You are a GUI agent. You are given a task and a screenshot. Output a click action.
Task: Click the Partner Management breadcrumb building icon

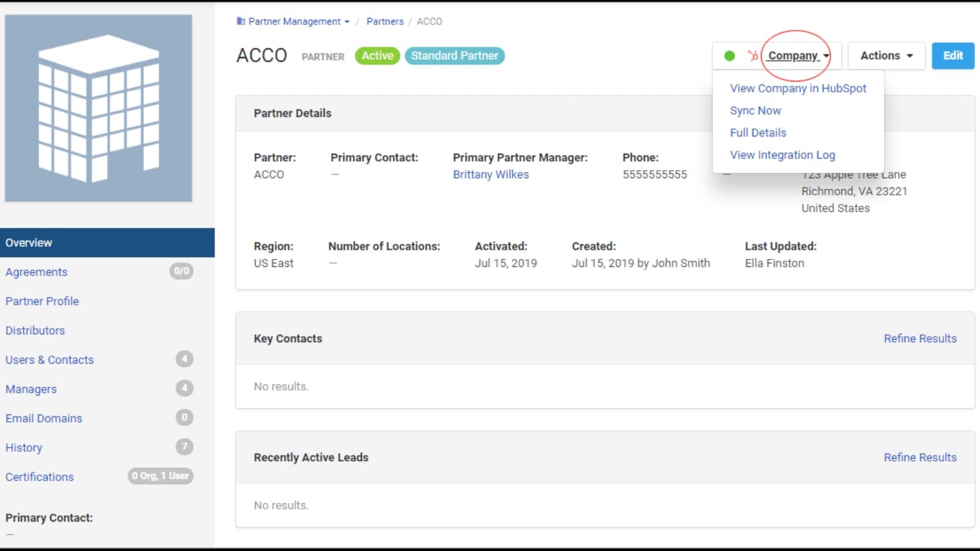point(241,21)
